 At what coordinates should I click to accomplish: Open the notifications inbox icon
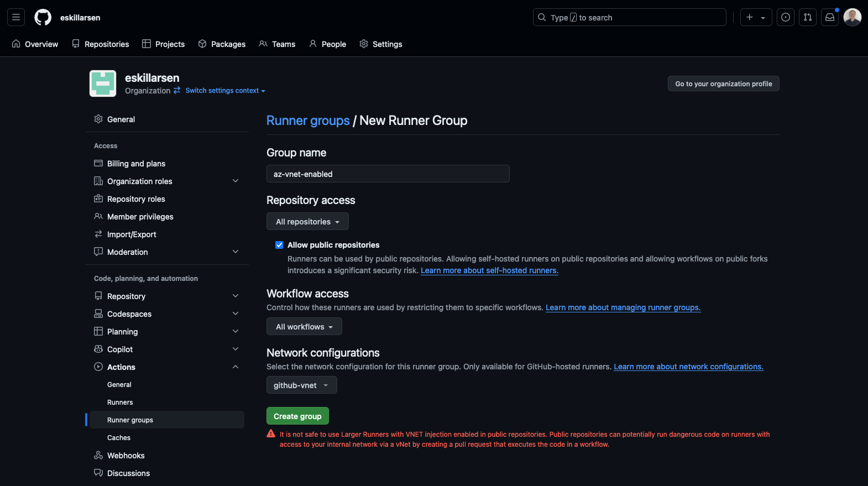pos(830,17)
